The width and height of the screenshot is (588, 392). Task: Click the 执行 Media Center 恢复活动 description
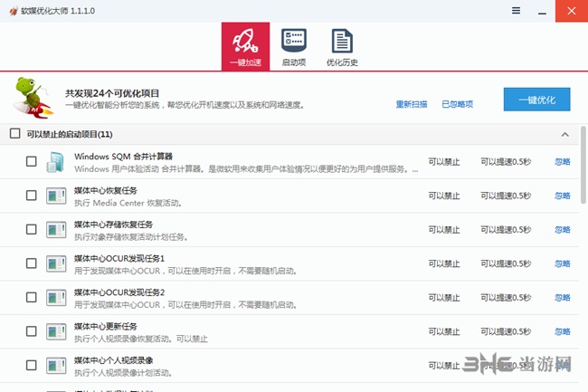coord(128,204)
